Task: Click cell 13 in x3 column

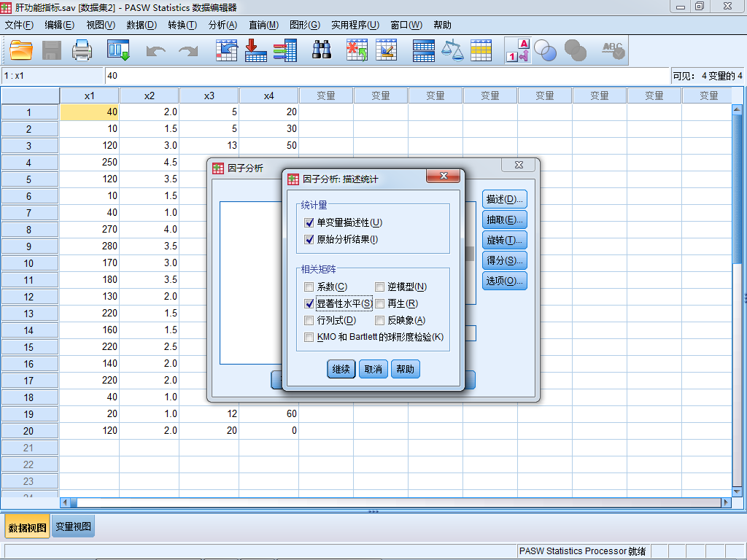Action: (x=209, y=145)
